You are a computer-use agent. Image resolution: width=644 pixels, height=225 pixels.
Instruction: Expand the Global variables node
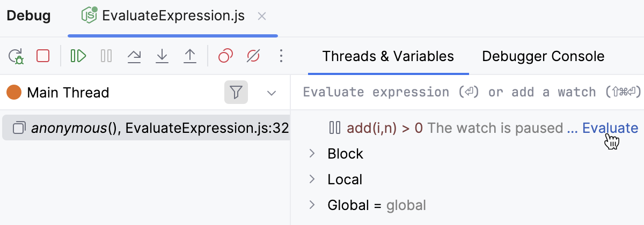tap(312, 205)
